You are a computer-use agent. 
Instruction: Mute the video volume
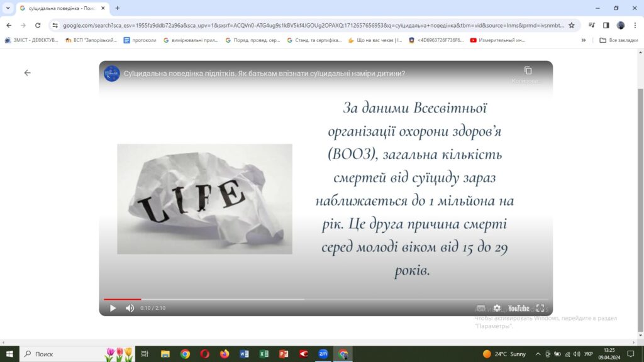[130, 308]
